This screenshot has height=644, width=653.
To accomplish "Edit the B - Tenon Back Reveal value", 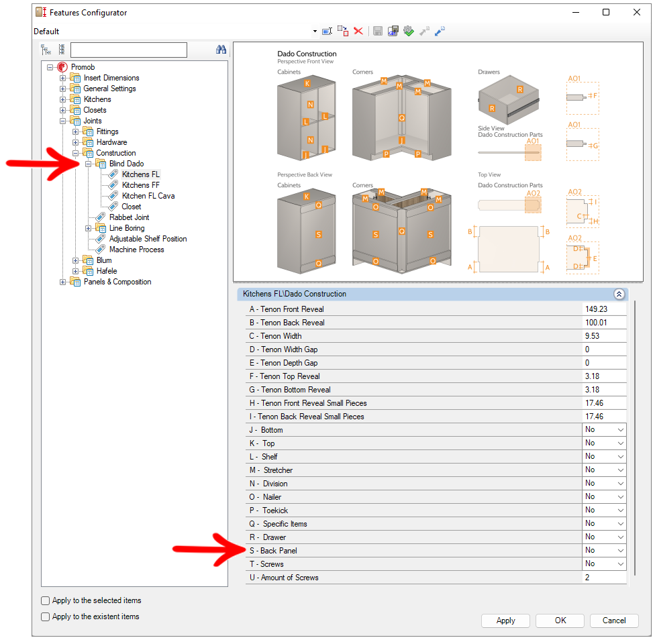I will tap(604, 323).
